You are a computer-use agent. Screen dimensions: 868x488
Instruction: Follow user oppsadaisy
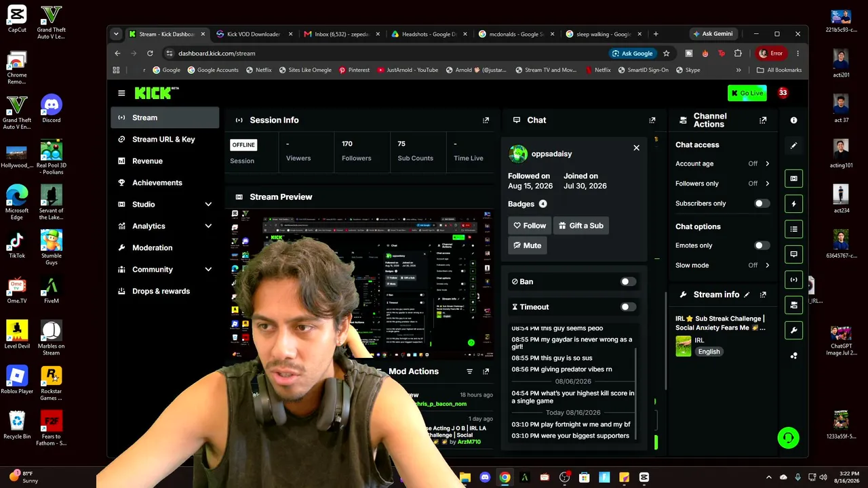529,226
